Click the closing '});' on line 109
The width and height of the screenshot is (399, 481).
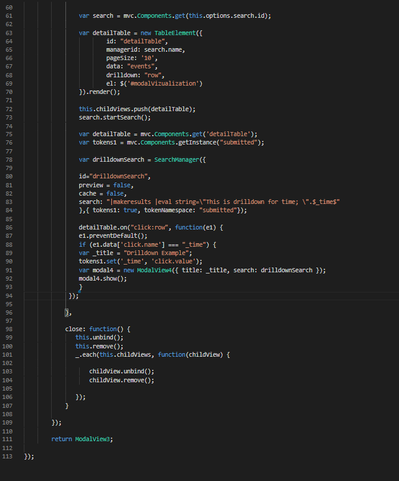(56, 423)
